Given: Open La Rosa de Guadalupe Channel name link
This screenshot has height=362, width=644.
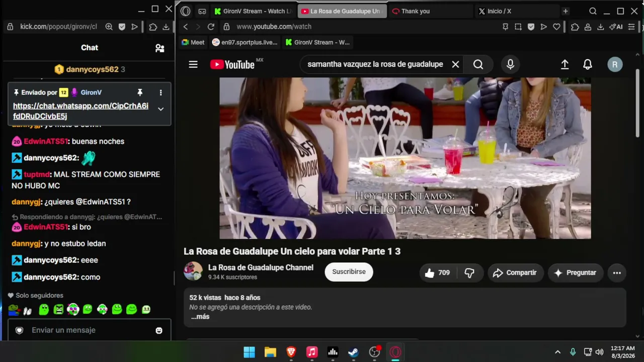Looking at the screenshot, I should [x=261, y=267].
